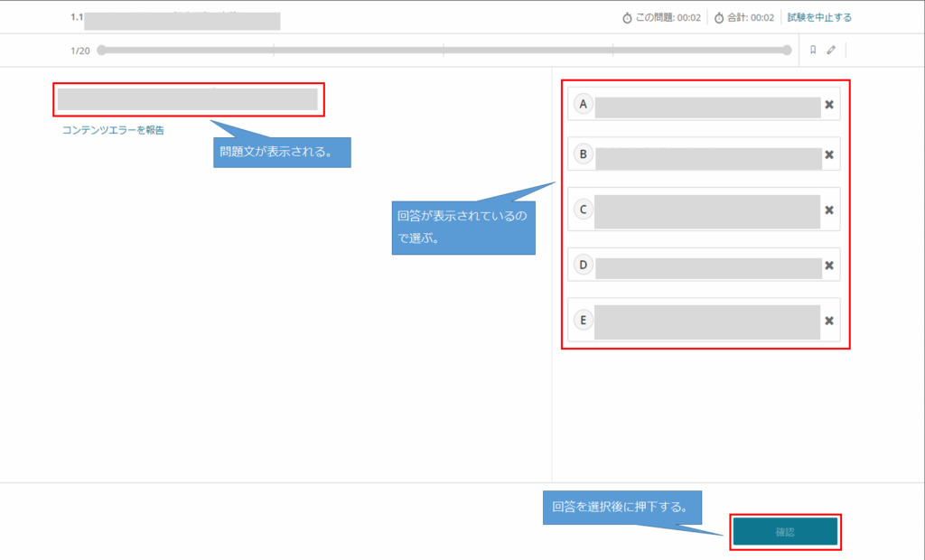Cross out answer D with its X icon
The height and width of the screenshot is (560, 925).
829,266
